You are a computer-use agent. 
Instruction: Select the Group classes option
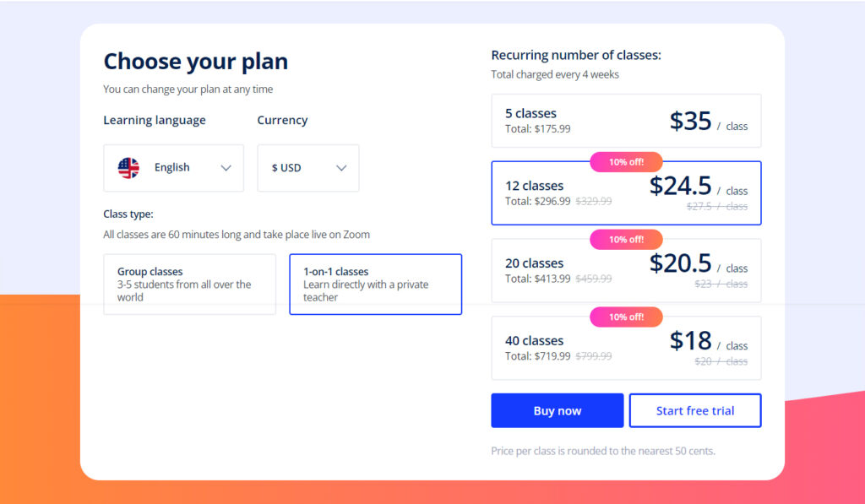click(x=189, y=285)
